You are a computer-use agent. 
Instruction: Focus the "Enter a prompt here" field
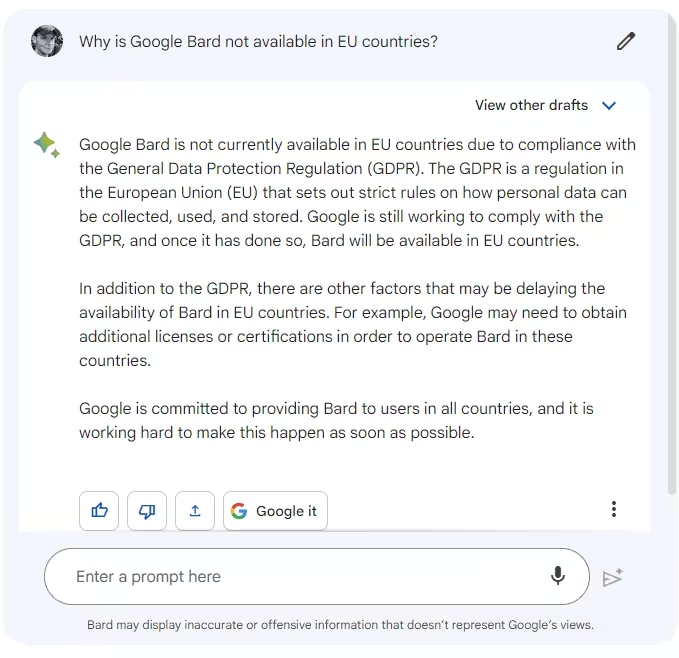pos(300,576)
